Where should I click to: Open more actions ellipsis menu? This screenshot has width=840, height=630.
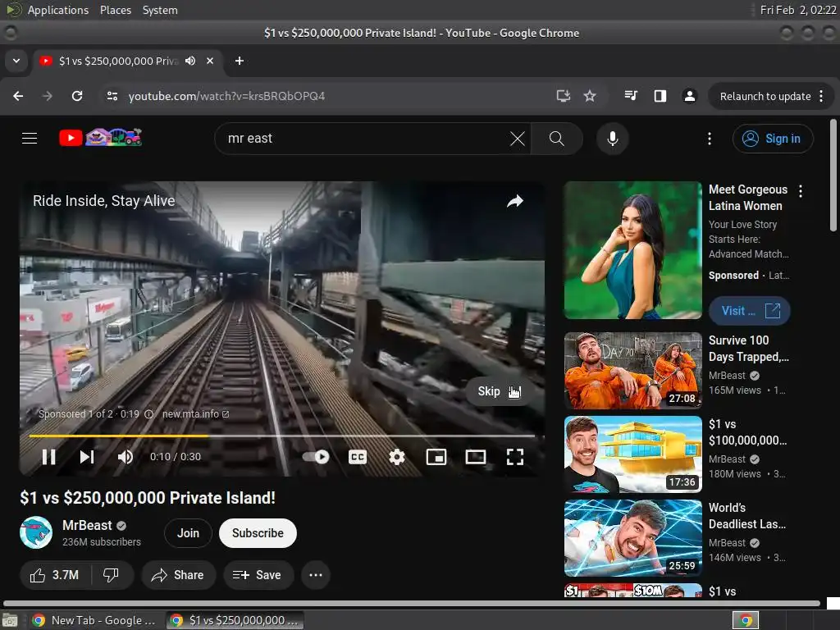[x=316, y=575]
